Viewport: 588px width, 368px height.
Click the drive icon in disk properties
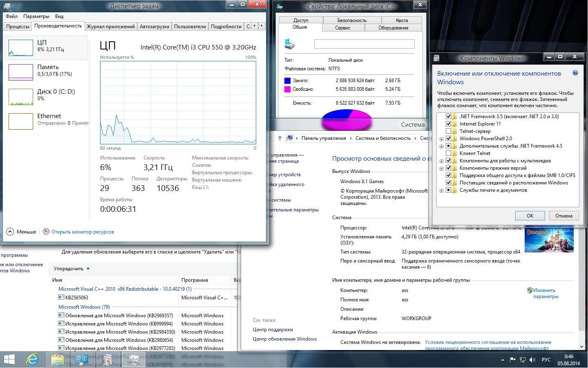[x=289, y=44]
